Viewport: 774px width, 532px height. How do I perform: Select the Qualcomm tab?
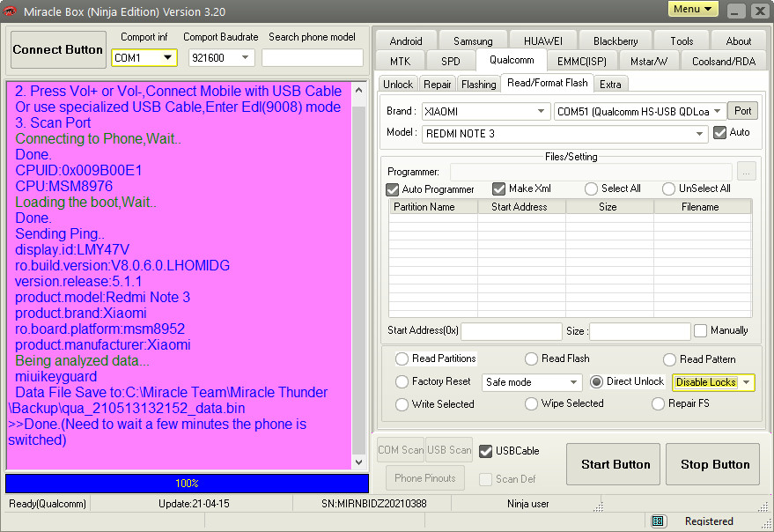tap(512, 60)
